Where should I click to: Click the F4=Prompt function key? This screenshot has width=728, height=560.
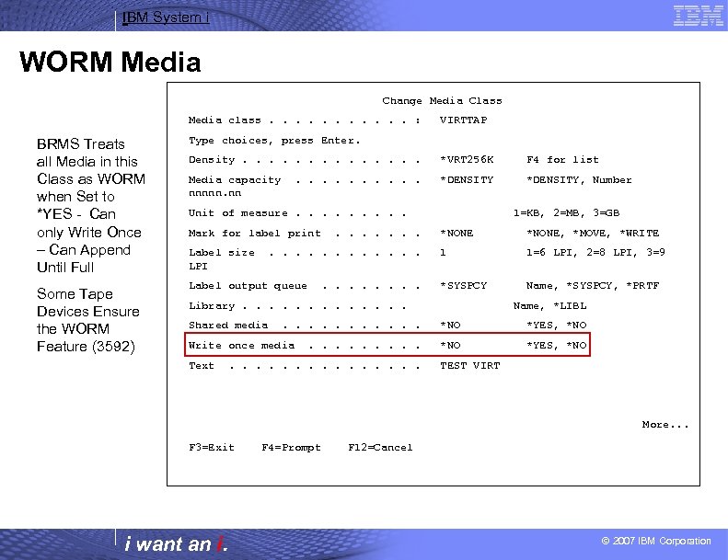pyautogui.click(x=291, y=448)
